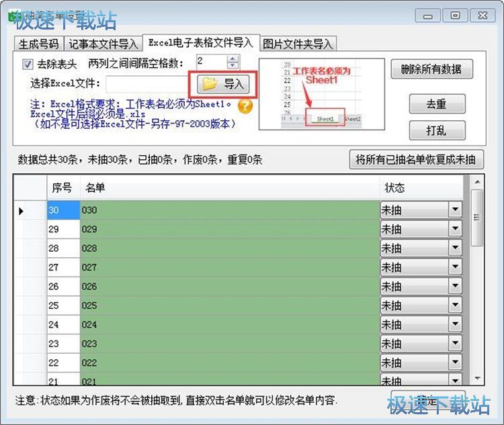Image resolution: width=504 pixels, height=425 pixels.
Task: Click the table scrollbar down arrow
Action: click(x=477, y=378)
